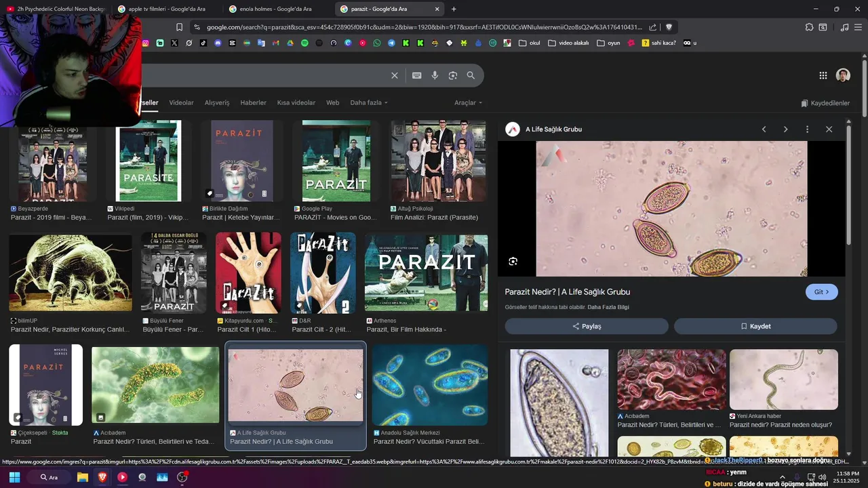This screenshot has width=868, height=488.
Task: Open the bilimUP dust mite image result
Action: 71,272
